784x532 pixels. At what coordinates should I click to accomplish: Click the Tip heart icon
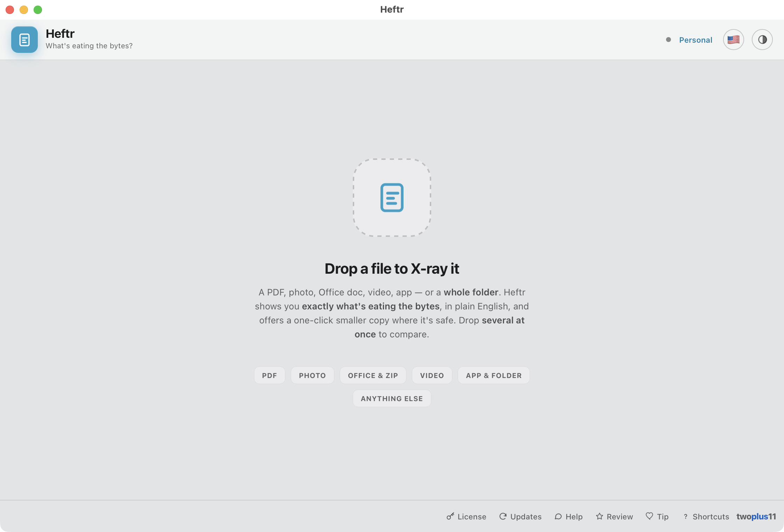click(650, 516)
